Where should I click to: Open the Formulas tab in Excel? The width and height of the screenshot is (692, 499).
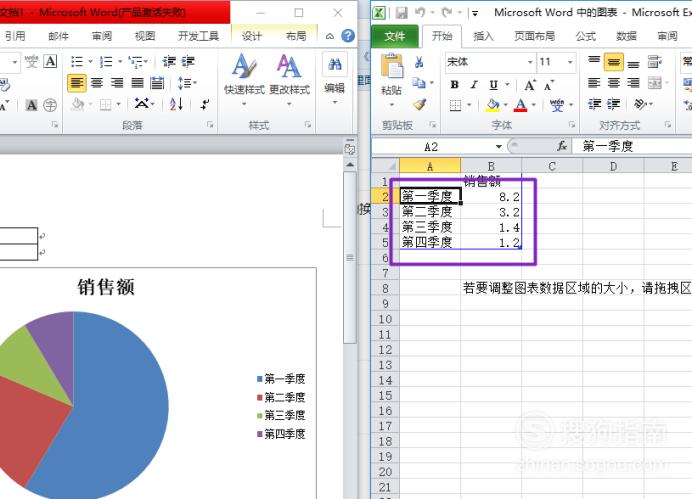(585, 36)
